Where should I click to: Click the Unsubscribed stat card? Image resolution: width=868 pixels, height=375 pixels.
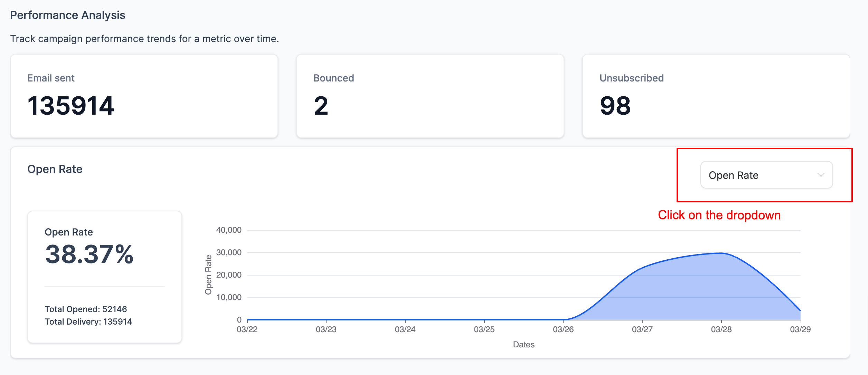click(716, 96)
